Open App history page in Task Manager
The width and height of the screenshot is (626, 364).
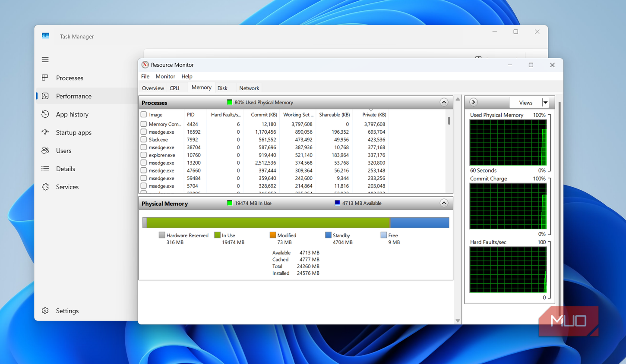coord(72,114)
